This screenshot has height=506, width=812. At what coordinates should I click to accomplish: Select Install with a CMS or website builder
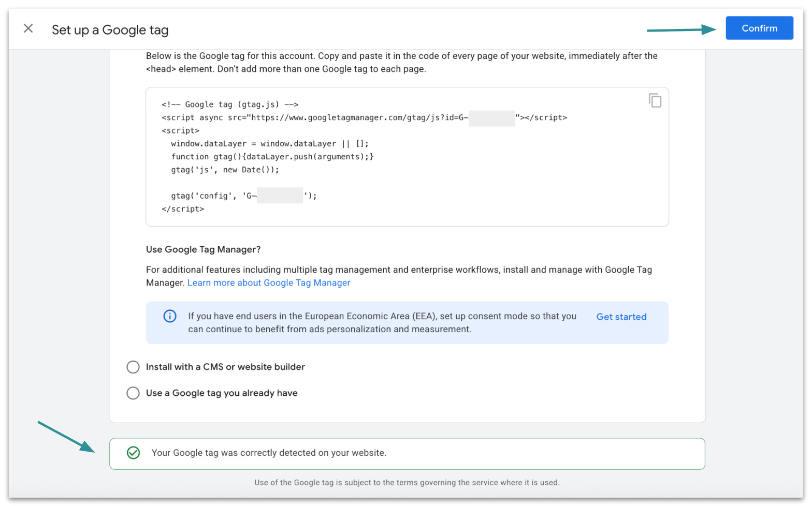point(133,367)
